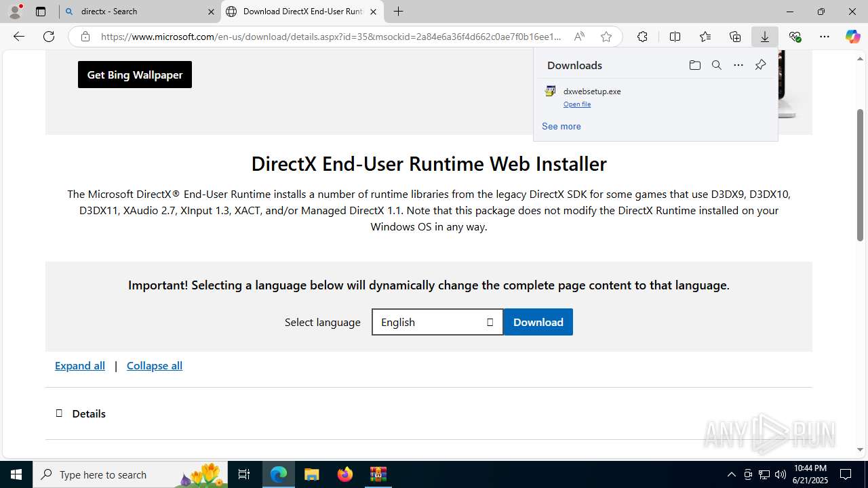Image resolution: width=868 pixels, height=488 pixels.
Task: Open the browser profile icon
Action: pos(15,11)
